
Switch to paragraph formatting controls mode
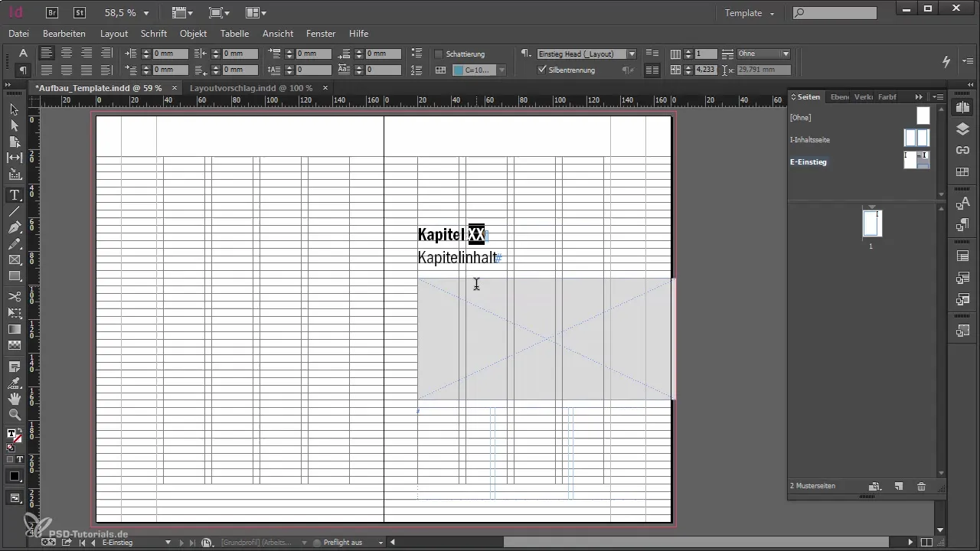coord(23,70)
